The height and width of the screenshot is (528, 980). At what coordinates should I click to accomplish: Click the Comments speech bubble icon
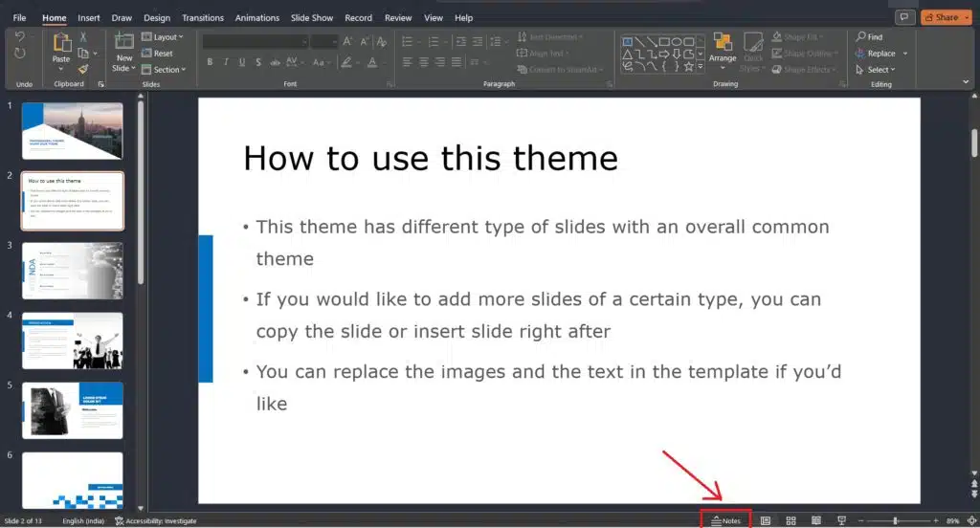coord(902,17)
